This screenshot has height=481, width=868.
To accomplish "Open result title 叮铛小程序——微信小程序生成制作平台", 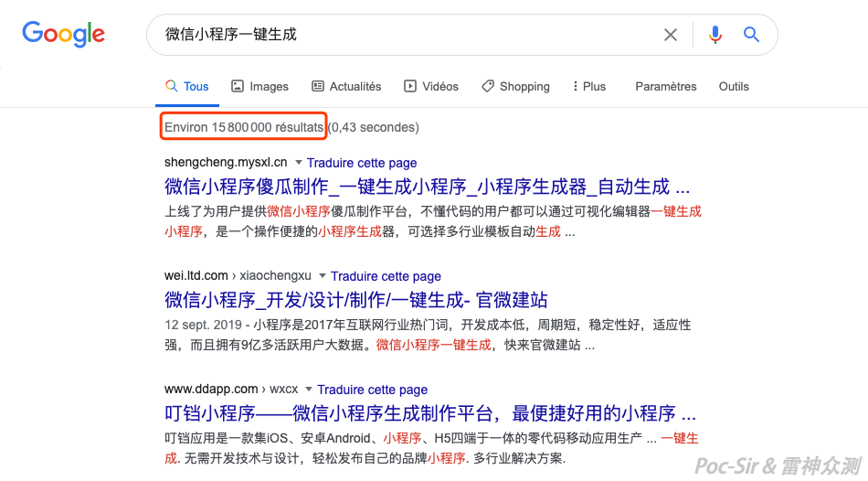I will point(430,413).
